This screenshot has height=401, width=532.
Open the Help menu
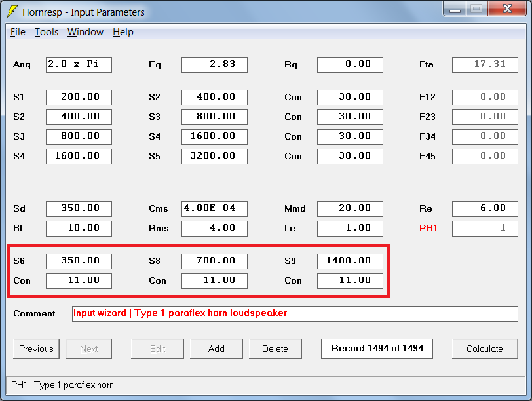coord(123,32)
